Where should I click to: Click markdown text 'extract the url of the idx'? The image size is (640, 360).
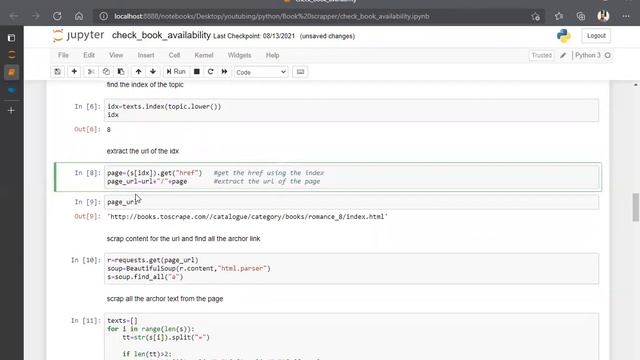pyautogui.click(x=143, y=151)
